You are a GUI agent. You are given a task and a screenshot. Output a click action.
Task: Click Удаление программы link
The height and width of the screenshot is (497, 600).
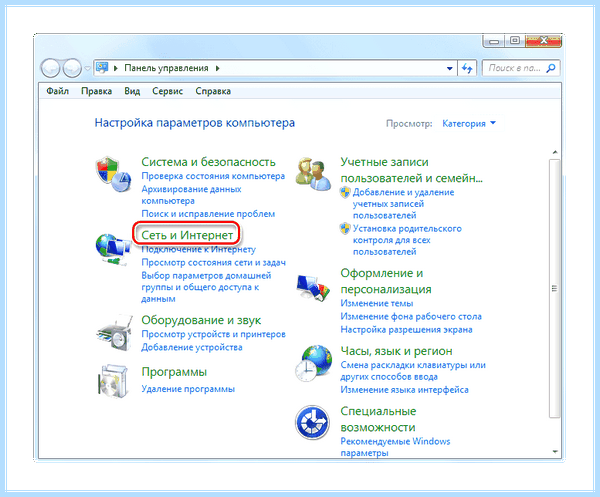pyautogui.click(x=188, y=389)
